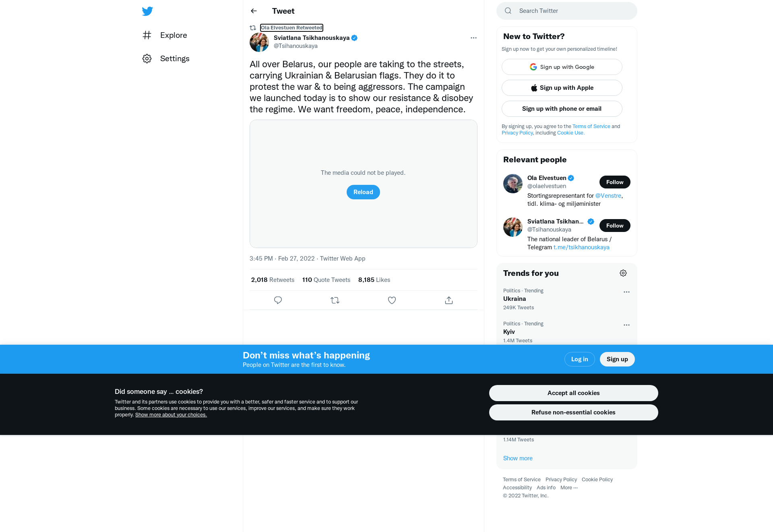
Task: Expand the More footer links menu
Action: [569, 488]
